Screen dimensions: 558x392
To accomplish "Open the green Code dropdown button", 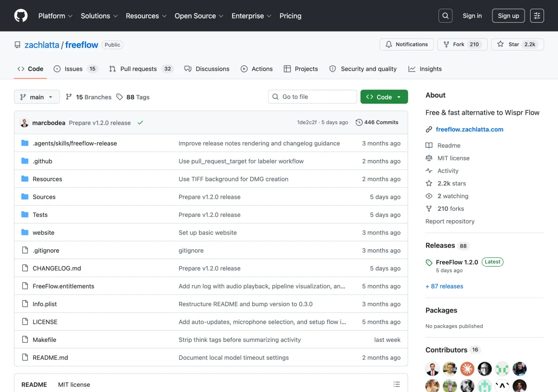I will pos(384,97).
